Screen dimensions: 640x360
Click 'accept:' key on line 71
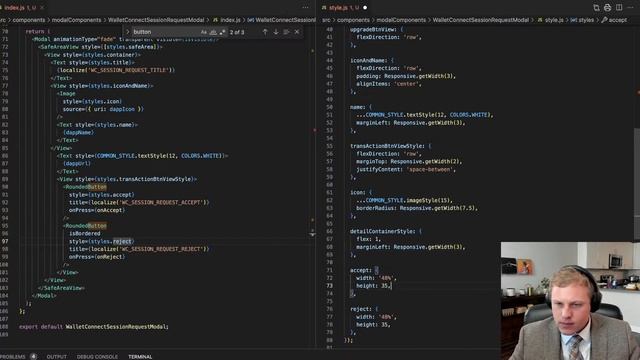(x=361, y=270)
